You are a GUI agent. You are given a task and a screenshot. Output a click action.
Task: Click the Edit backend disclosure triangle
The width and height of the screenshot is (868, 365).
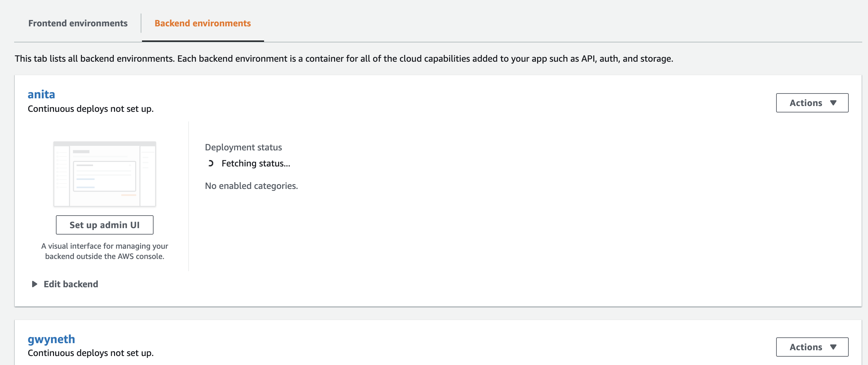(x=34, y=284)
